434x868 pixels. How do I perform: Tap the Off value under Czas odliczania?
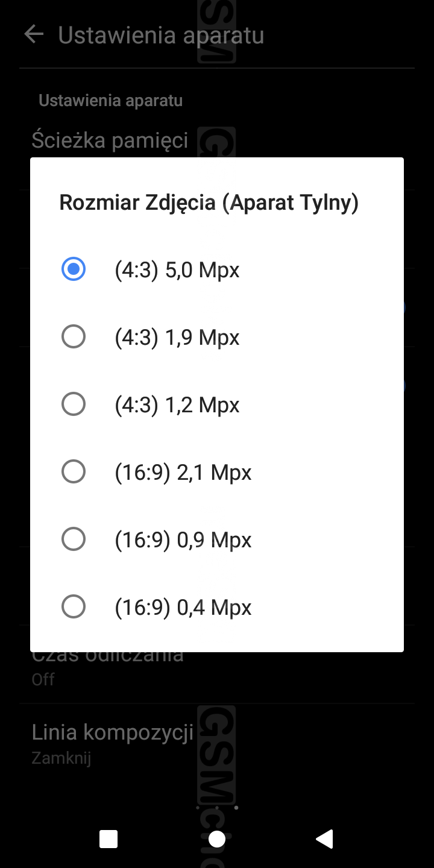pyautogui.click(x=43, y=679)
